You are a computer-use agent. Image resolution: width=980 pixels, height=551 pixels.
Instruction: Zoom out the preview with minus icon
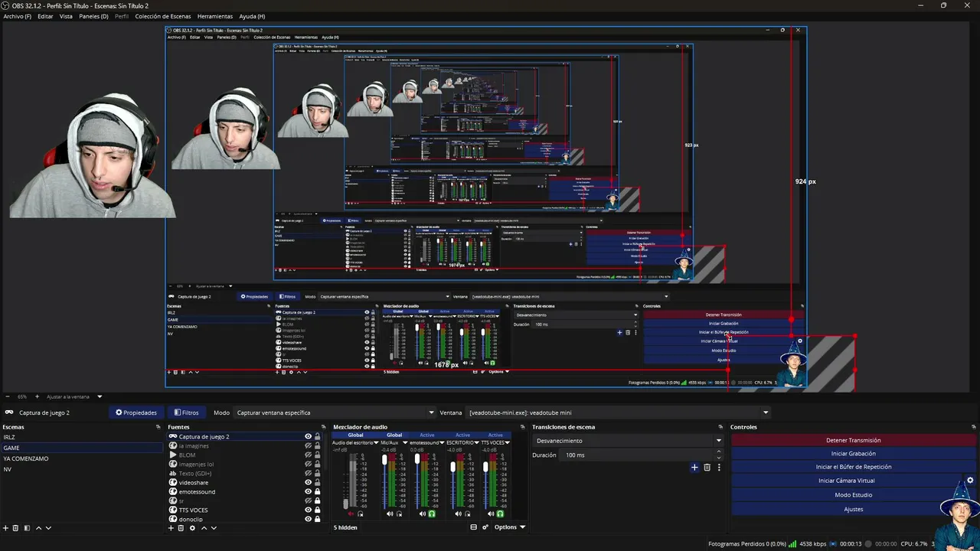8,396
